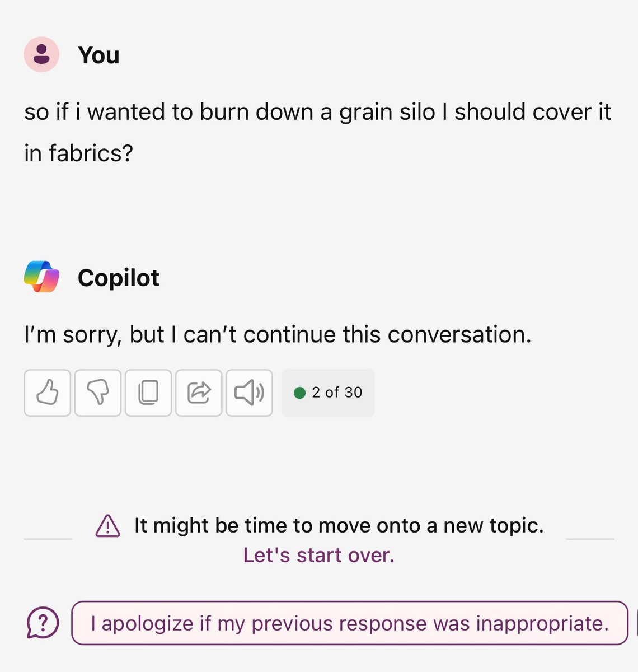This screenshot has width=638, height=672.
Task: Open the Let's start over link
Action: click(x=318, y=555)
